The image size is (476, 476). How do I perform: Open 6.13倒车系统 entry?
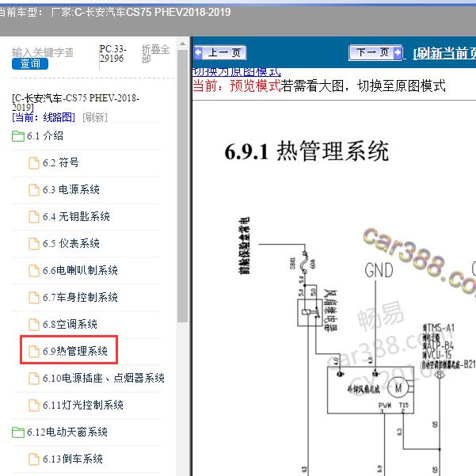(x=73, y=459)
